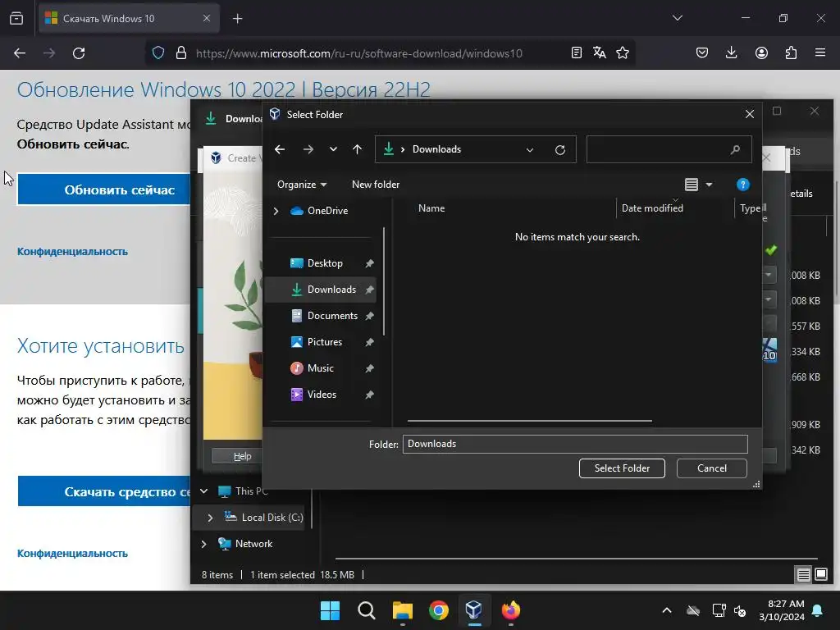Confirm with the Select Folder button
The image size is (840, 630).
click(x=622, y=468)
